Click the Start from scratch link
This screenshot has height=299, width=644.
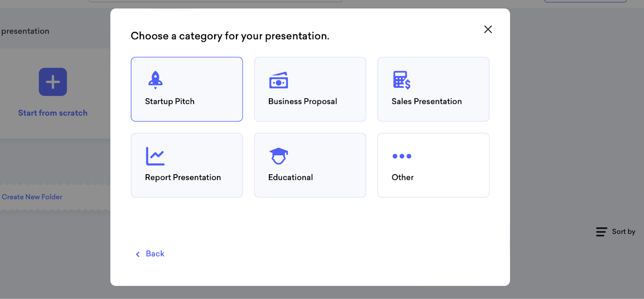[x=53, y=113]
